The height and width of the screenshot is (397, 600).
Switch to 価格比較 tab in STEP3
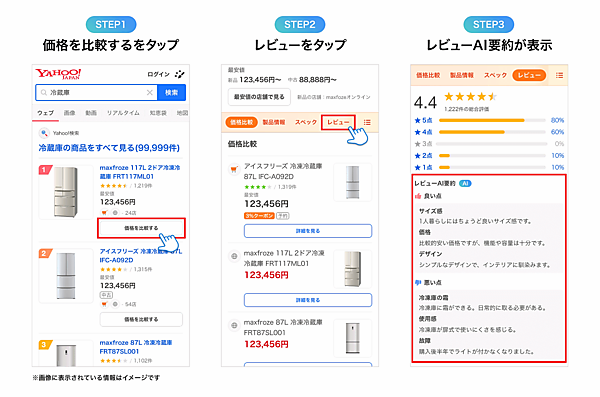coord(428,75)
